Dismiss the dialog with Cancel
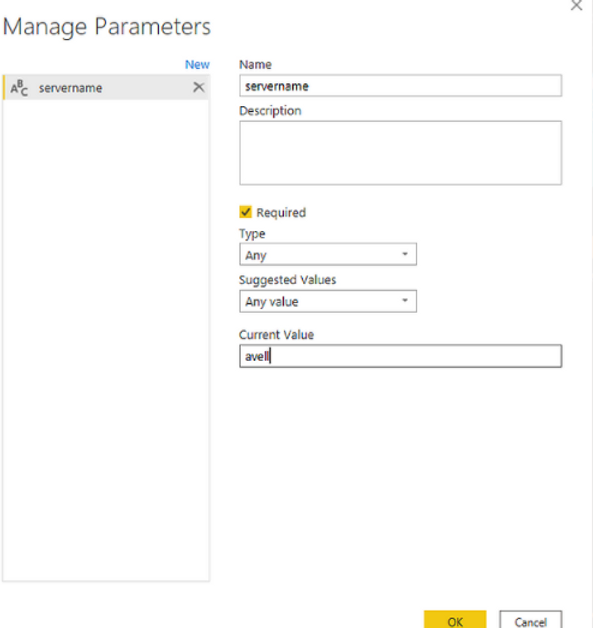Image resolution: width=593 pixels, height=628 pixels. pyautogui.click(x=531, y=620)
